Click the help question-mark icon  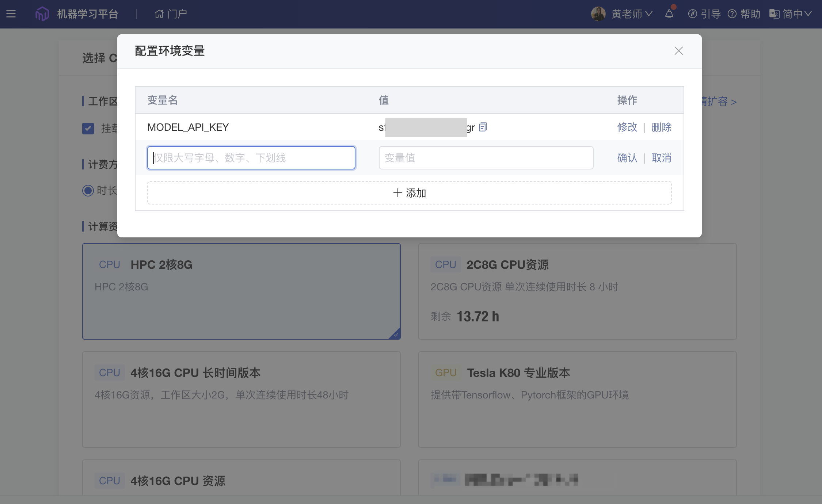coord(732,14)
